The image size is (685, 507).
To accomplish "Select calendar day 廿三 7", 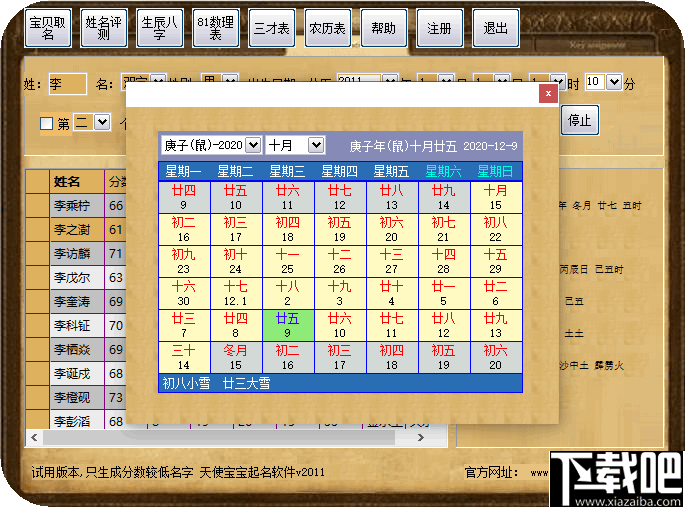I will (184, 325).
